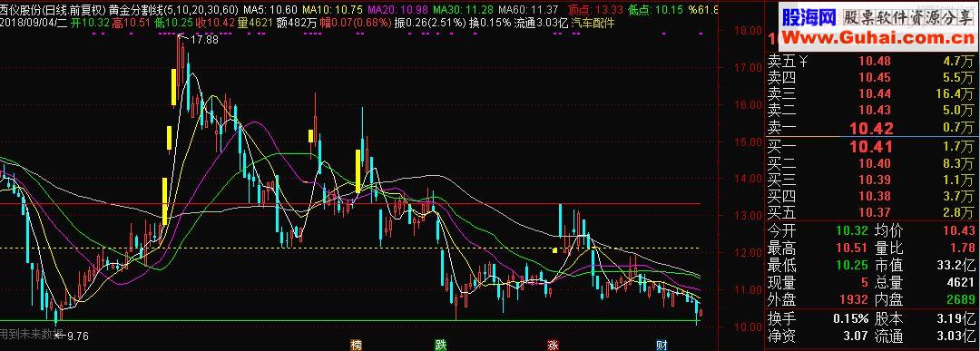
Task: Click the 最高 value 10.51
Action: pyautogui.click(x=852, y=248)
